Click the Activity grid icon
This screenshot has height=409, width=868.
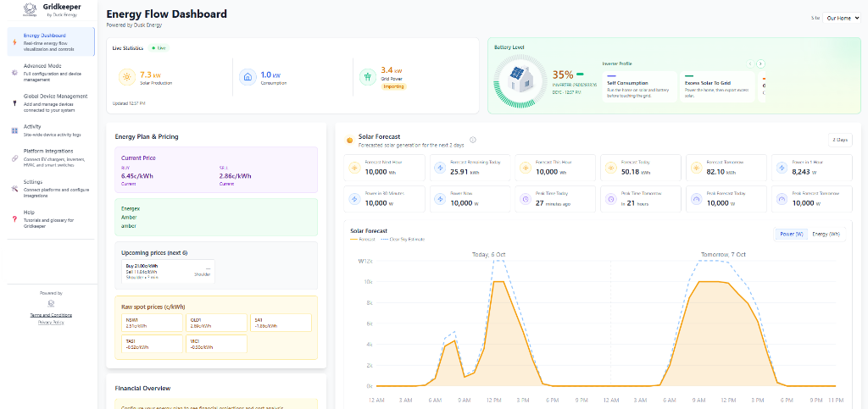(14, 130)
